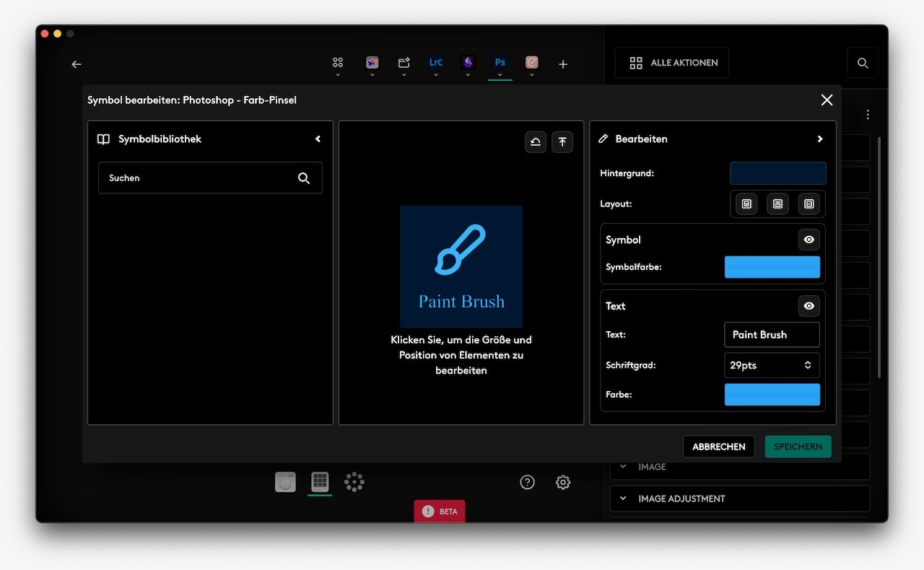
Task: Select the icon-top text-bottom layout option
Action: (x=746, y=204)
